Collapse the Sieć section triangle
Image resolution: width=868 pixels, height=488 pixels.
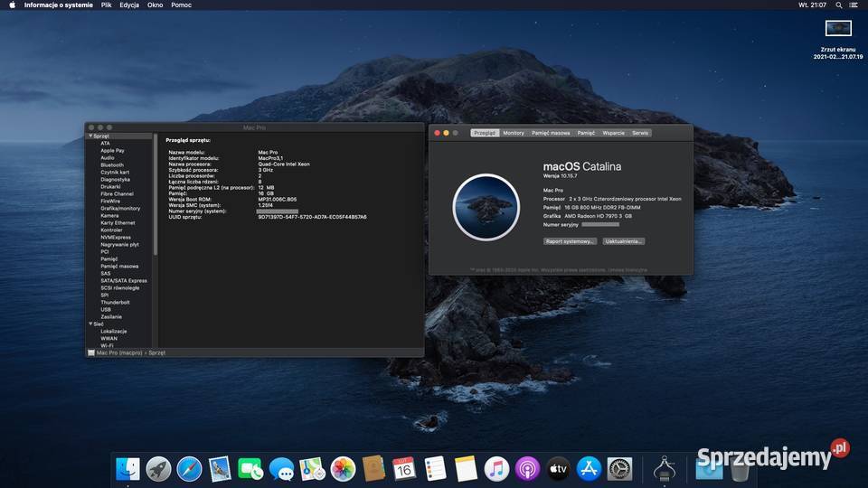coord(90,324)
